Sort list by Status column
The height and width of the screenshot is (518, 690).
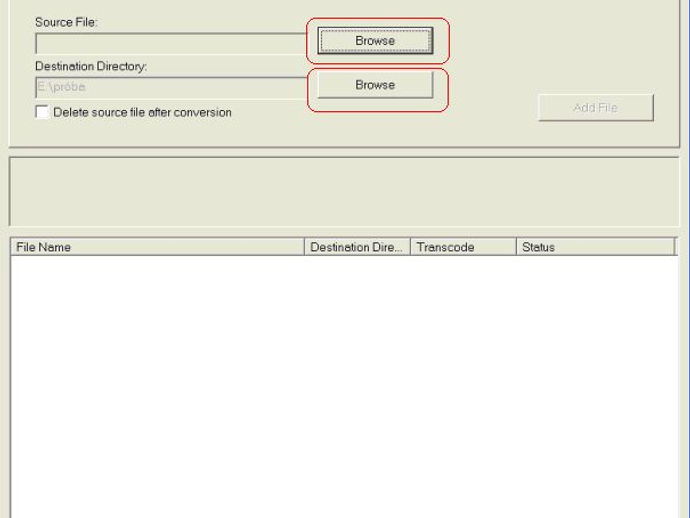[x=595, y=247]
